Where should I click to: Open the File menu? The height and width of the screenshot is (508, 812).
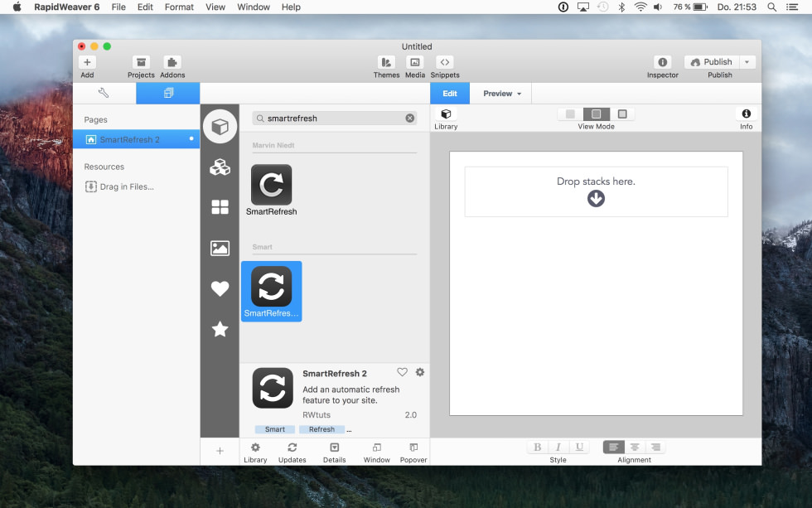(118, 7)
